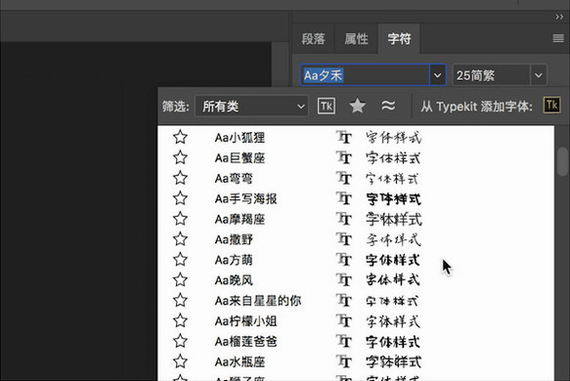Image resolution: width=570 pixels, height=381 pixels.
Task: Click TrueType icon beside Aa巨蟹座
Action: tap(344, 158)
